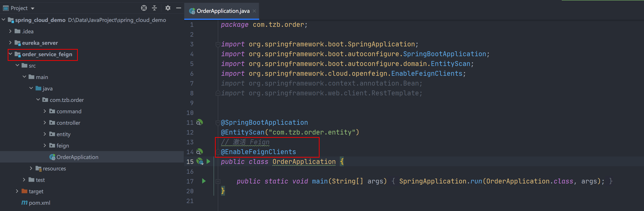The height and width of the screenshot is (211, 644).
Task: Click the Maven icon beside pom.xml
Action: pyautogui.click(x=24, y=202)
